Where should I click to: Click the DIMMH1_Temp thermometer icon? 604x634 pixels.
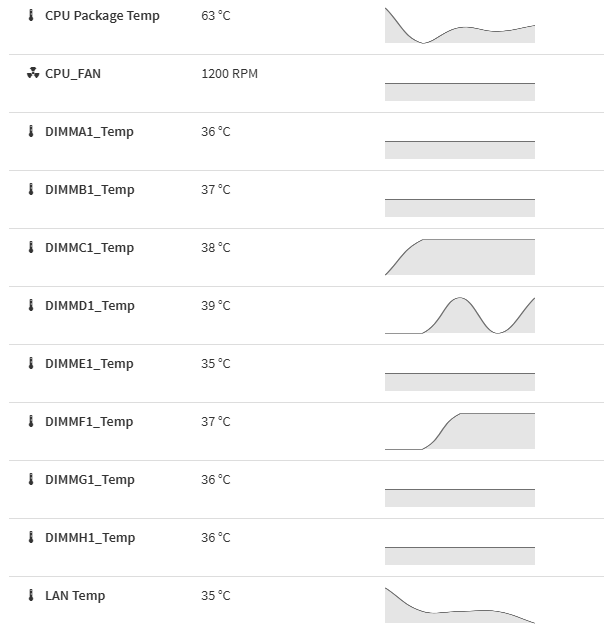[x=31, y=538]
